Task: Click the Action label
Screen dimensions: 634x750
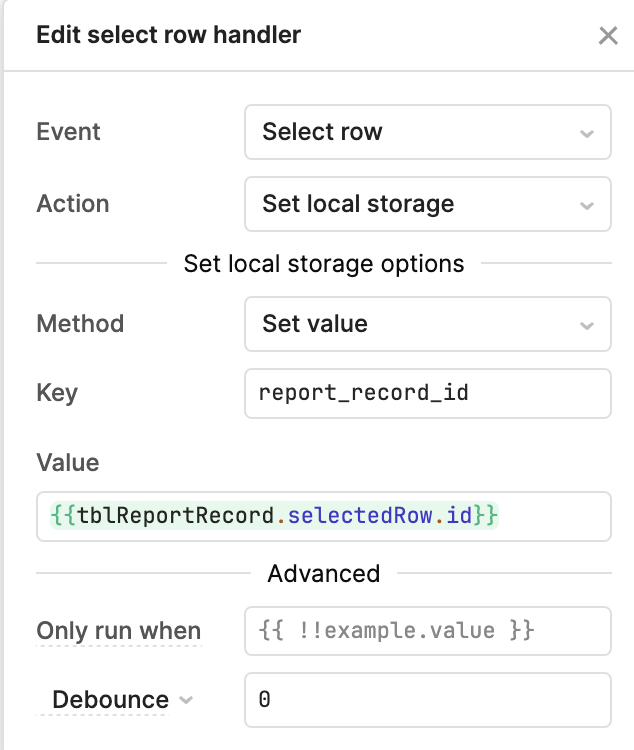Action: 73,204
